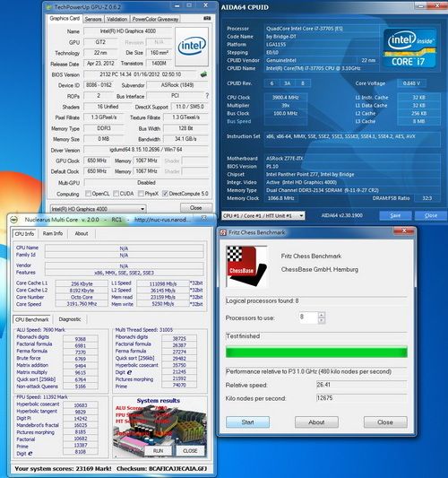Select the CPU Benchmark tab
The width and height of the screenshot is (448, 478).
tap(32, 319)
